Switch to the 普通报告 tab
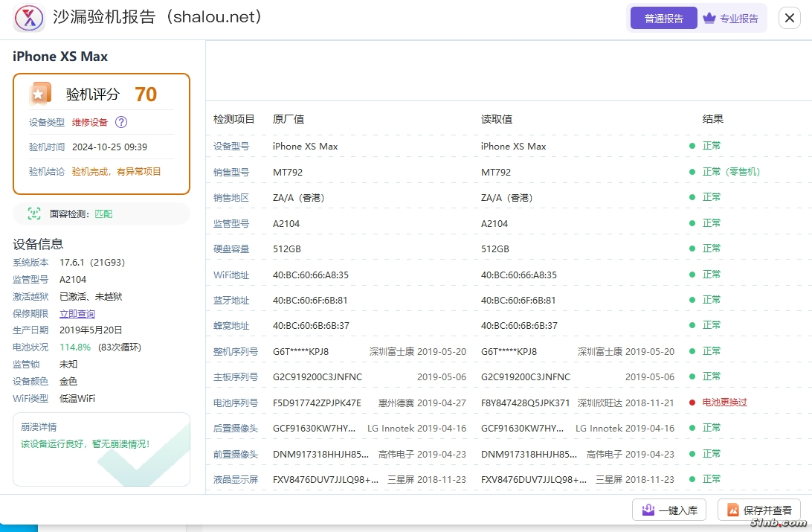812x532 pixels. tap(663, 19)
